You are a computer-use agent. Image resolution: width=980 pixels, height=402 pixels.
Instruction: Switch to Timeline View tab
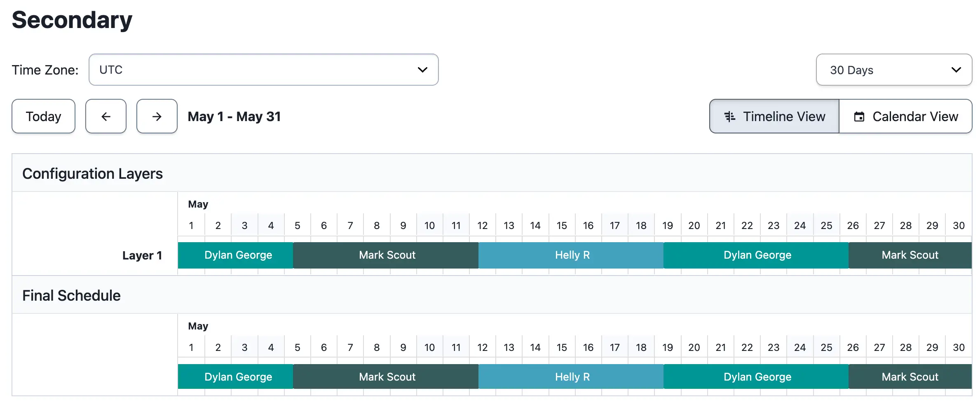(774, 117)
